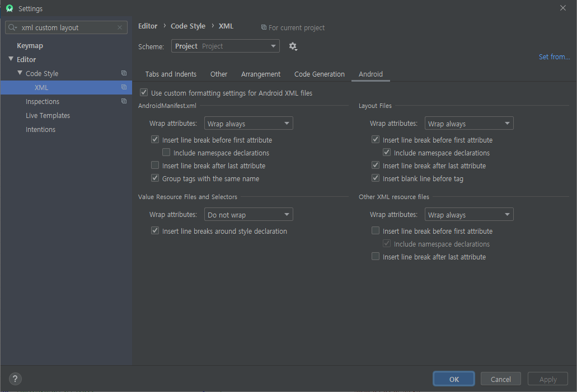Open AndroidManifest Wrap attributes dropdown
The height and width of the screenshot is (392, 577).
point(248,123)
